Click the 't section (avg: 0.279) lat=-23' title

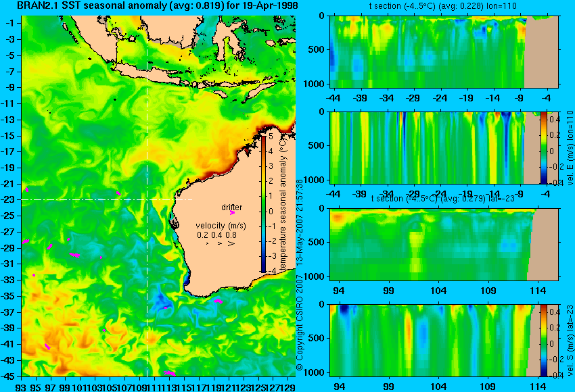[443, 199]
